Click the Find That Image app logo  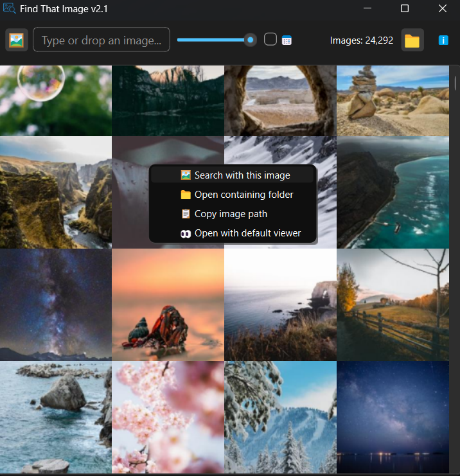pos(9,8)
